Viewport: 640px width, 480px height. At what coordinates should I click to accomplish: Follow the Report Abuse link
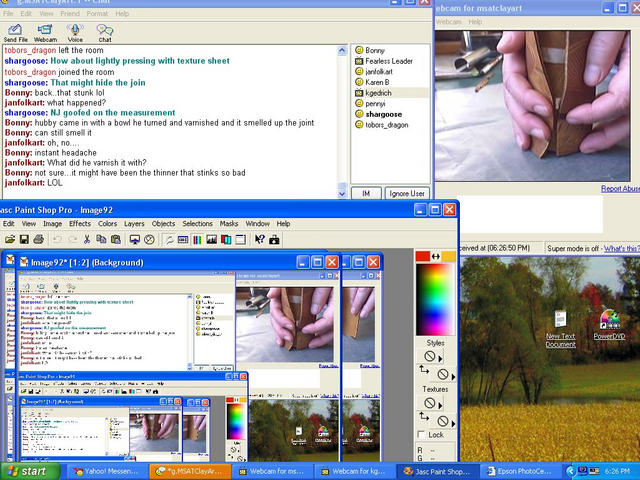(x=620, y=189)
